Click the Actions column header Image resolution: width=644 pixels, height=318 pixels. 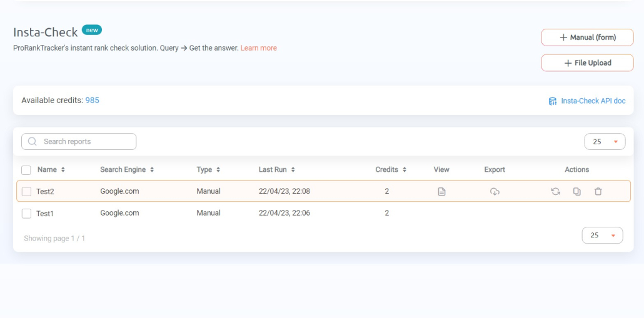click(x=576, y=169)
